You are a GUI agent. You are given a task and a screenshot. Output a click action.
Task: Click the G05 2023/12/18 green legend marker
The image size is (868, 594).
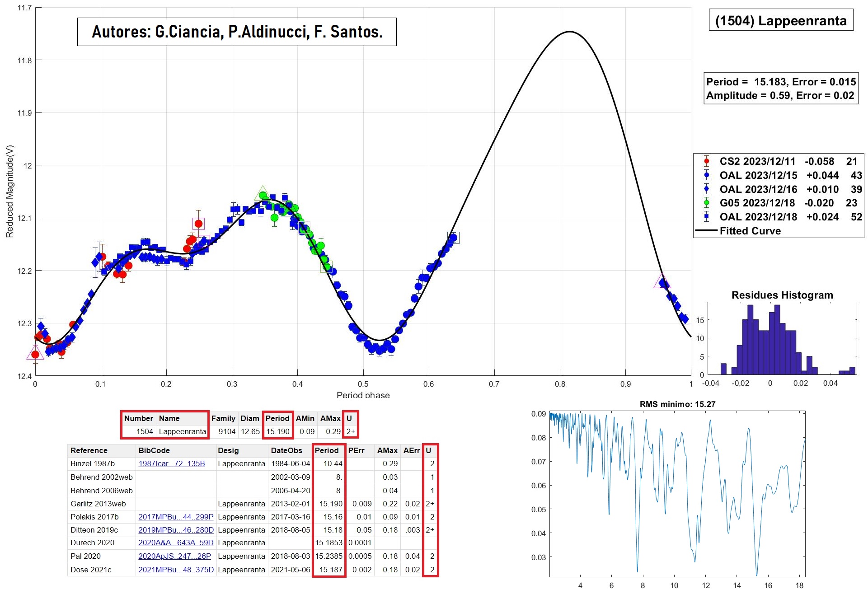tap(707, 203)
